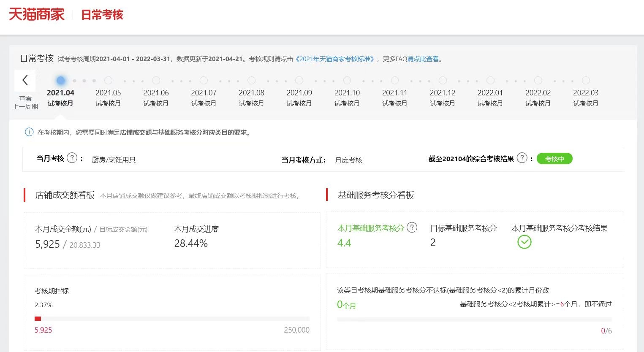Open help icon beside 截至202104的综合考核结果
Viewport: 644px width, 352px height.
[522, 158]
